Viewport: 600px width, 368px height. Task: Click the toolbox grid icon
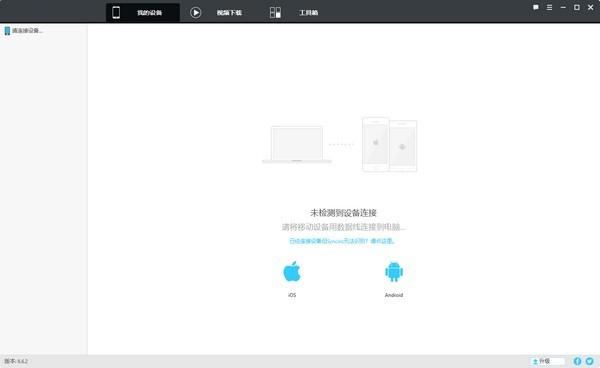(275, 13)
